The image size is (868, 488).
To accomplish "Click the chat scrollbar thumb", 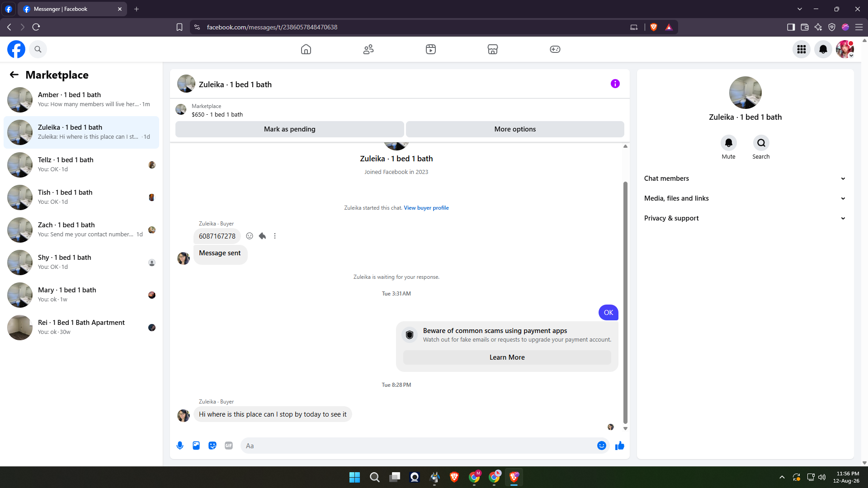I will click(x=626, y=302).
